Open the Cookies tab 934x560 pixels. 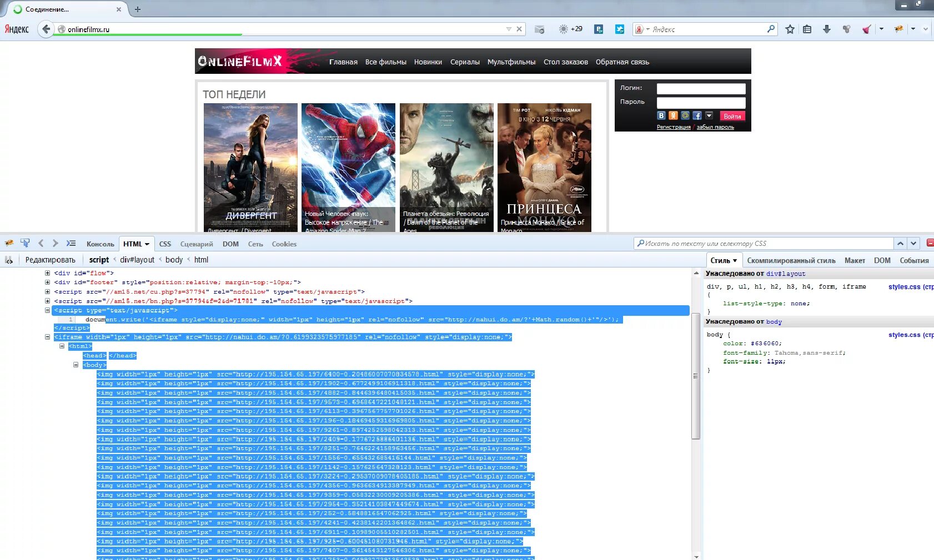284,244
